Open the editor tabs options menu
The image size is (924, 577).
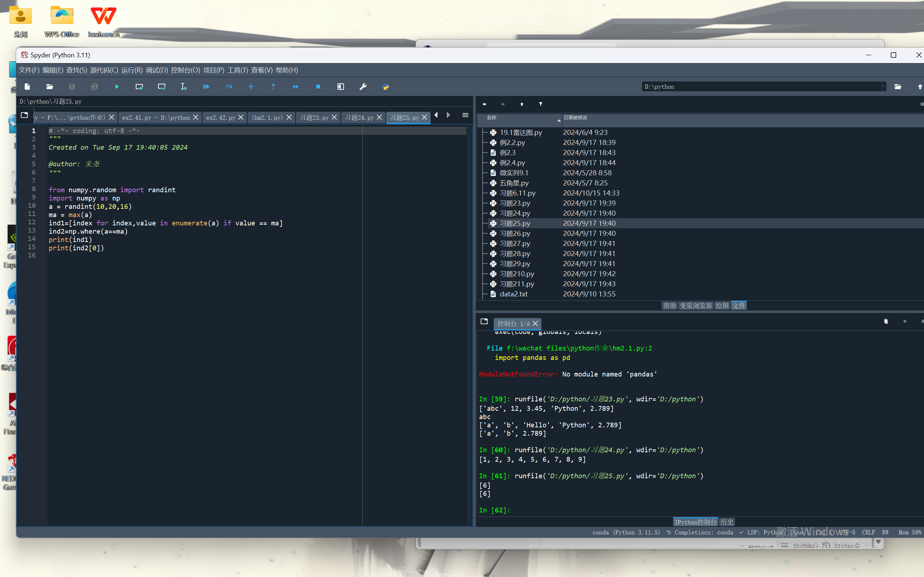[465, 115]
